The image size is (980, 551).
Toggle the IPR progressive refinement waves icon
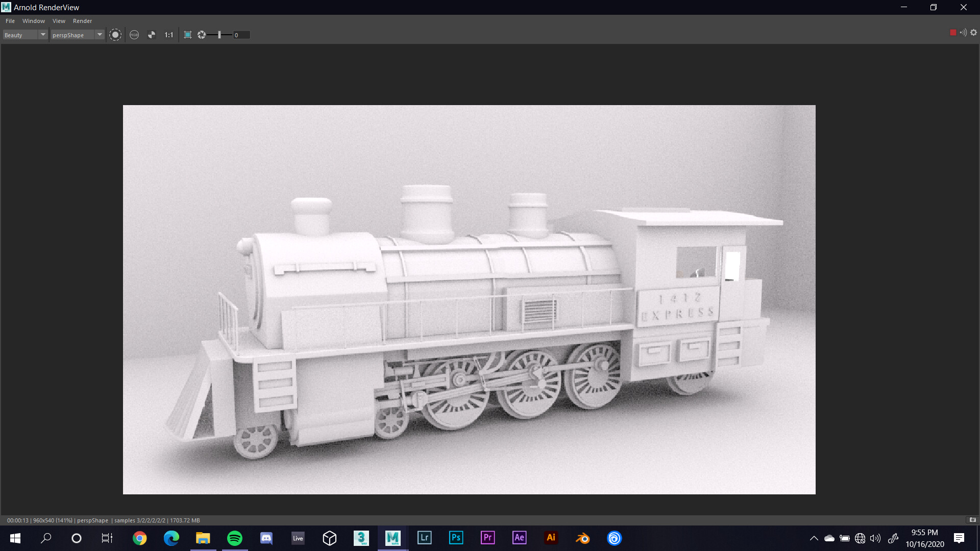pos(963,32)
